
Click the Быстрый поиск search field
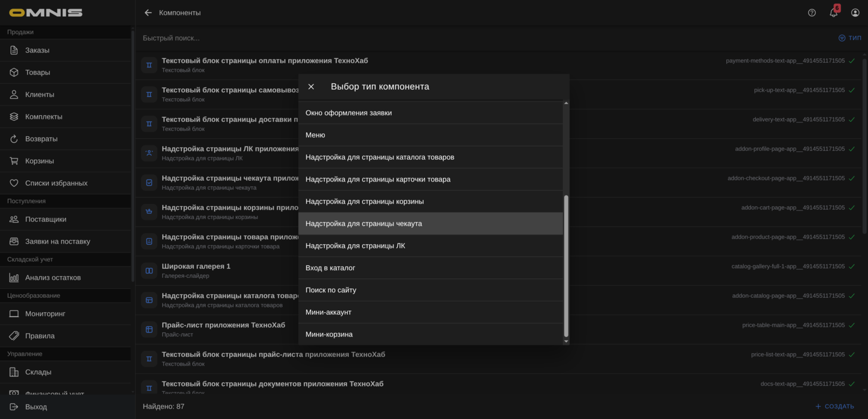pos(422,38)
